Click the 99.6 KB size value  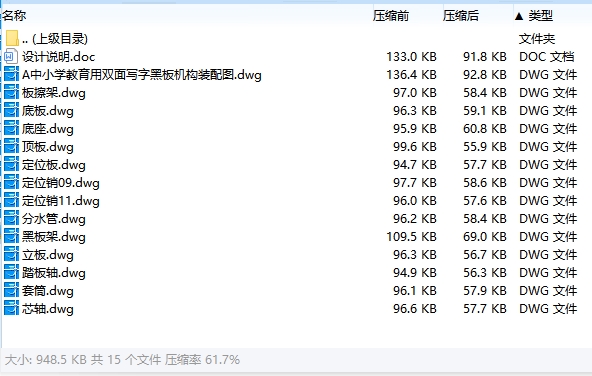(415, 146)
